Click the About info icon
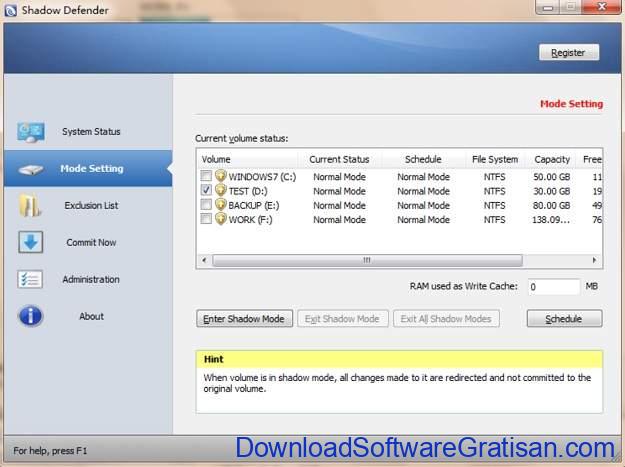 click(x=30, y=316)
